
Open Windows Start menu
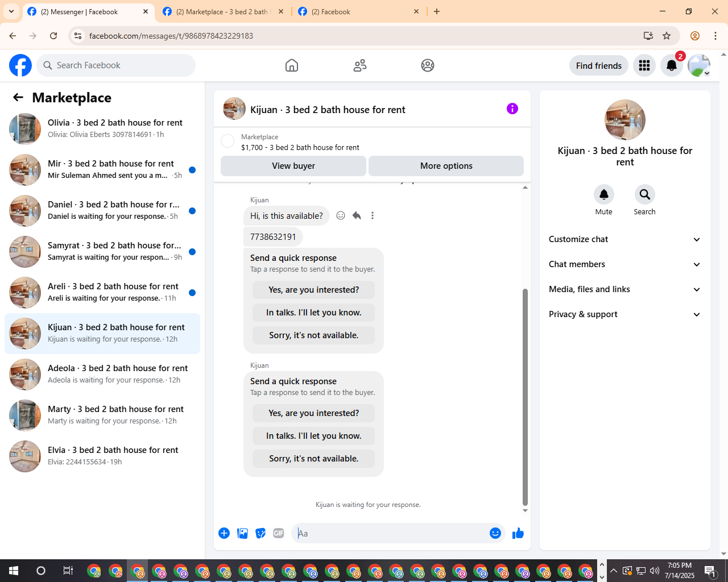[14, 571]
